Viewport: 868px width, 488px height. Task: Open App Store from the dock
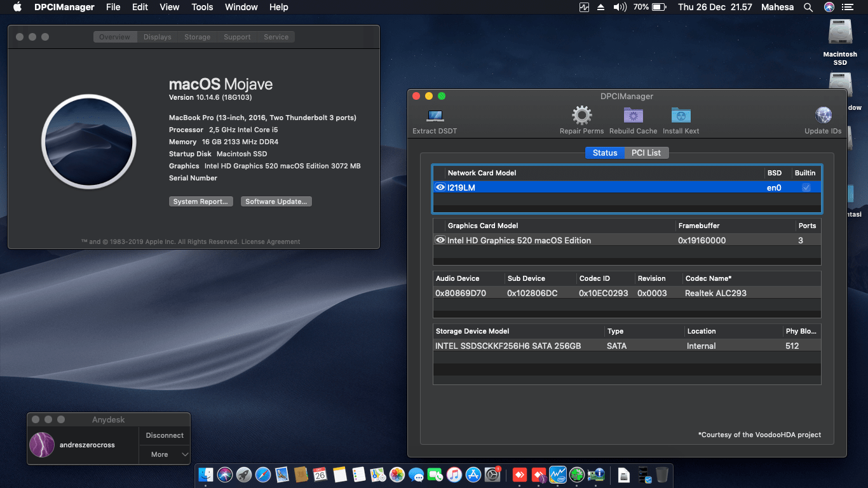coord(473,474)
